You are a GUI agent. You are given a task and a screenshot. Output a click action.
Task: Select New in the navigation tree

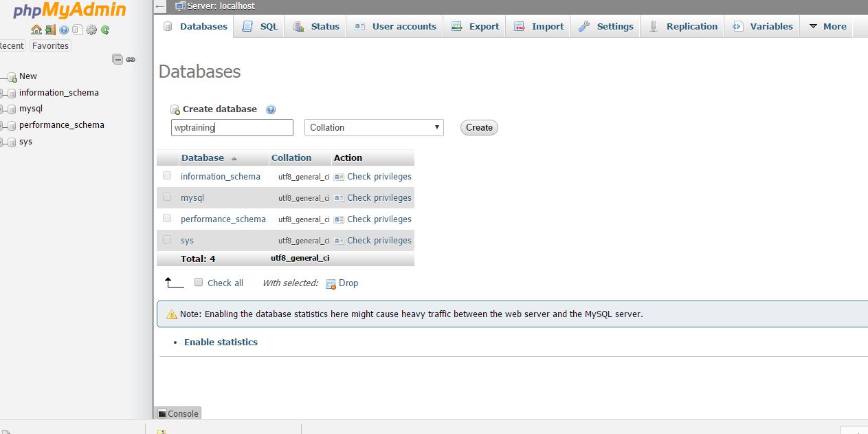[x=28, y=76]
